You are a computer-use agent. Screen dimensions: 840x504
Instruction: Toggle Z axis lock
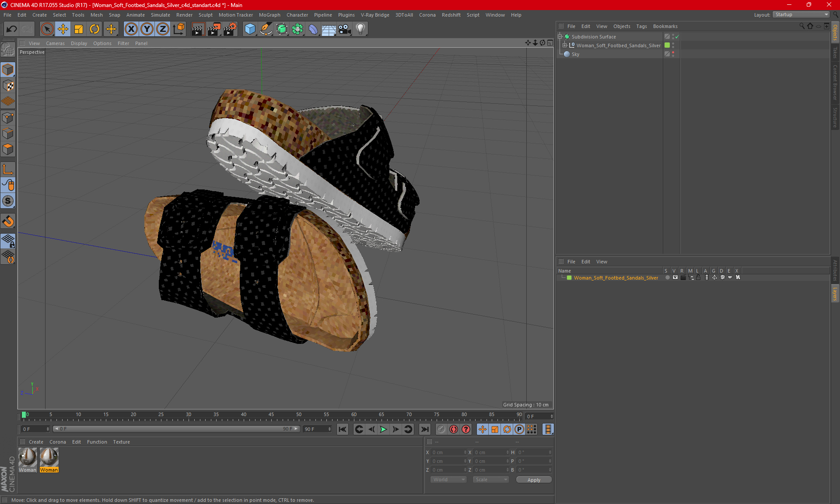click(163, 29)
